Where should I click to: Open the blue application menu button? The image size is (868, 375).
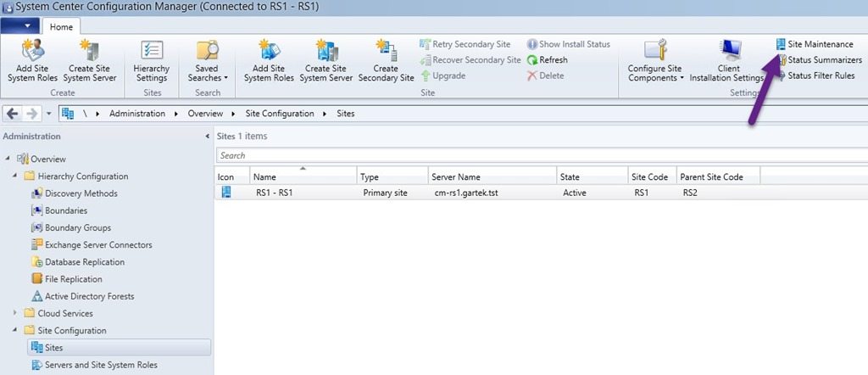point(20,26)
